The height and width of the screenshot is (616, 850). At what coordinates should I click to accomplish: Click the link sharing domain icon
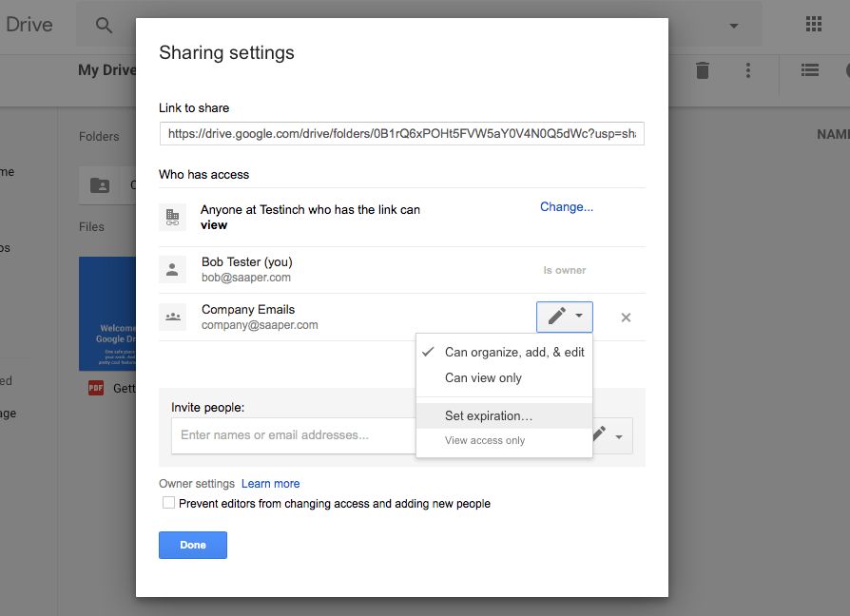[x=172, y=217]
